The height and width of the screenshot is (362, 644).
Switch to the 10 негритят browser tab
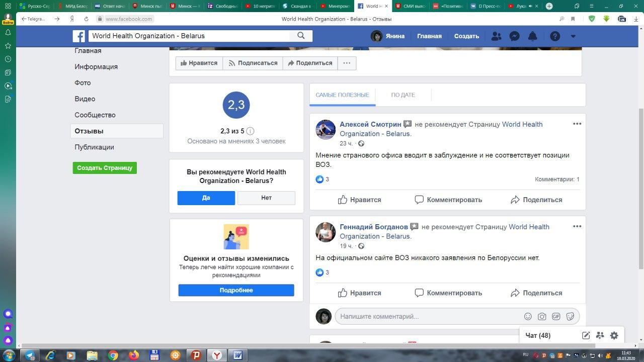260,6
